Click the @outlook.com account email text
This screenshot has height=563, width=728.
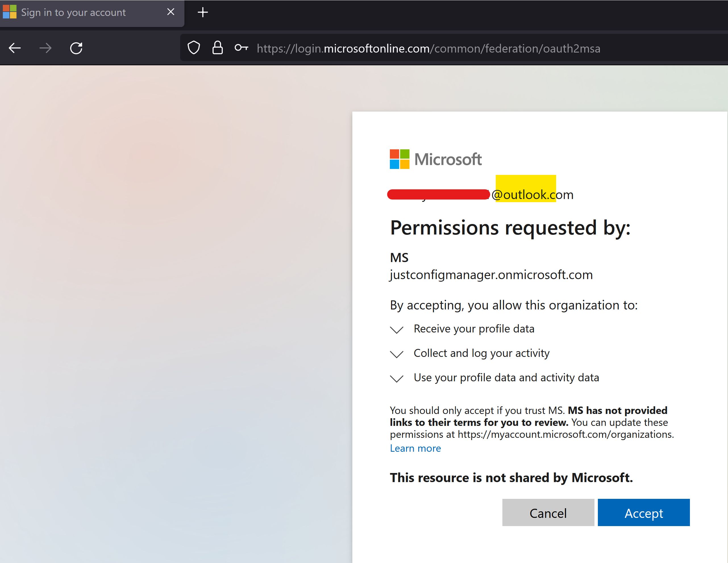(x=532, y=195)
